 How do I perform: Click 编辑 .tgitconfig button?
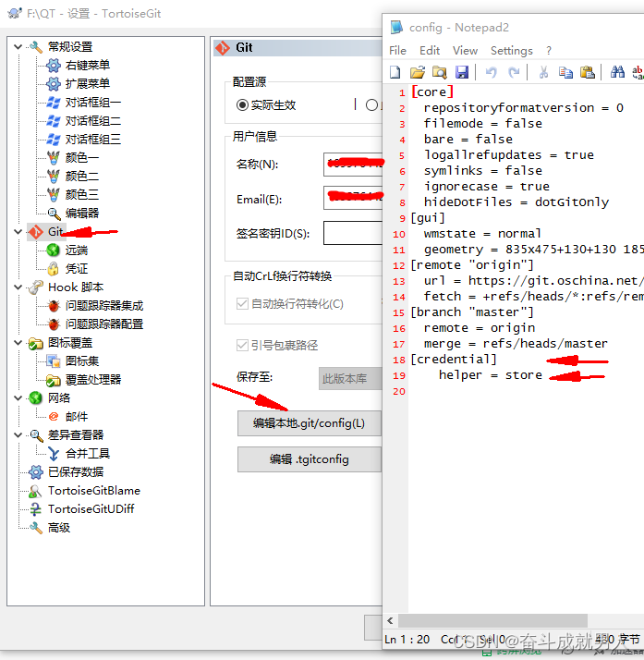click(310, 459)
